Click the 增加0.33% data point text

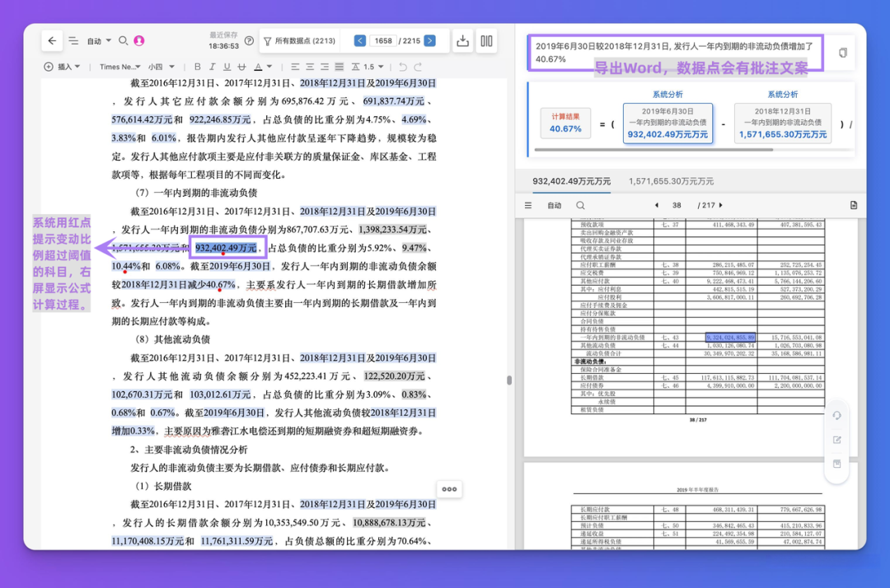coord(133,431)
